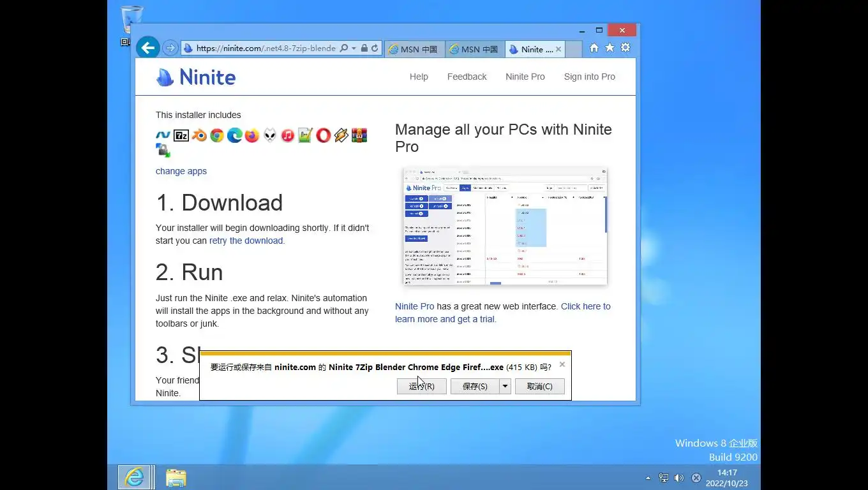Expand the address bar autocomplete dropdown arrow

coord(354,48)
